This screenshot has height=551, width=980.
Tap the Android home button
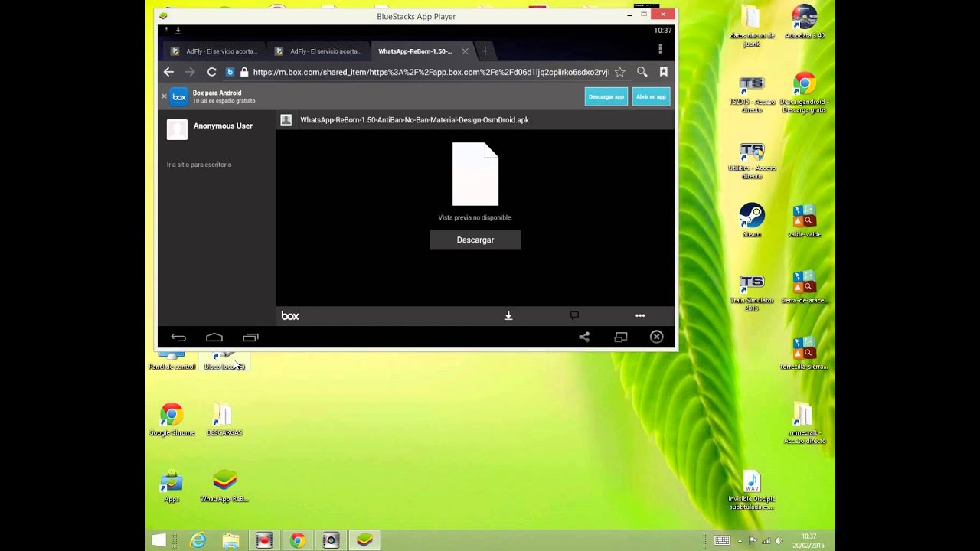[214, 337]
